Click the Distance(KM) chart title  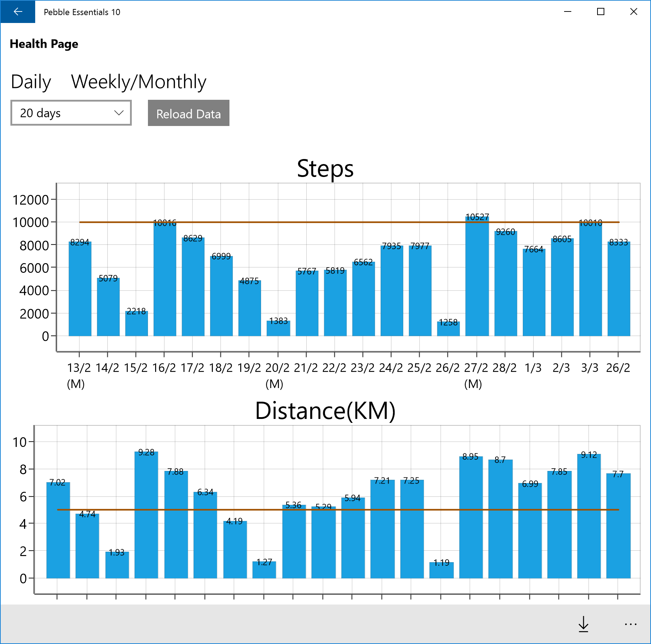325,411
